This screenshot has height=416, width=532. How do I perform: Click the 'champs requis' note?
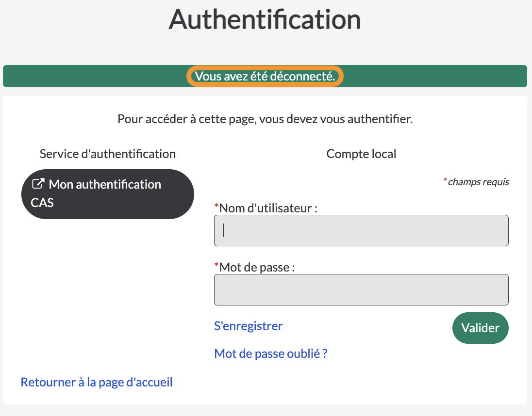click(476, 182)
